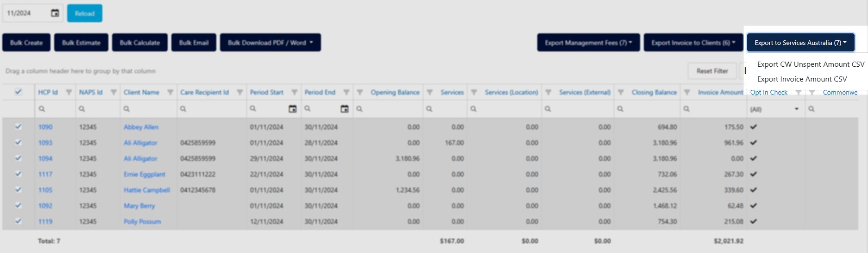Screen dimensions: 868x253
Task: Select opening balance 1,234.56 cell
Action: click(388, 190)
